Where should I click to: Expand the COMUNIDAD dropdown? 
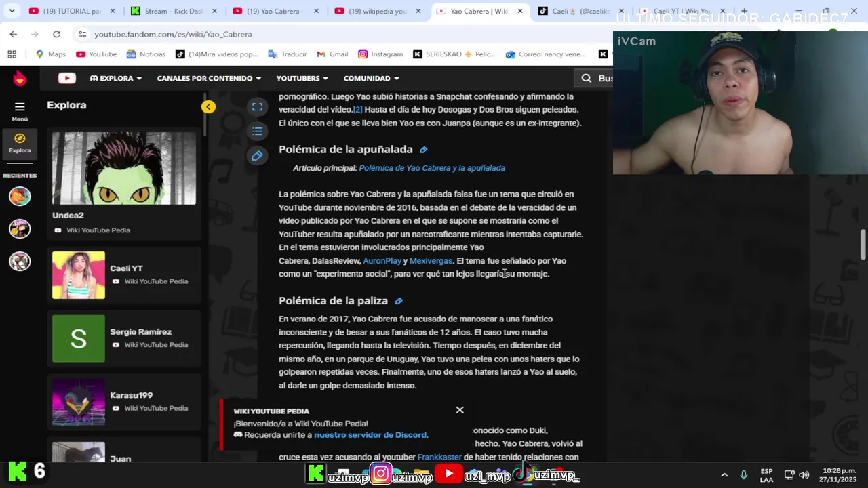[371, 79]
